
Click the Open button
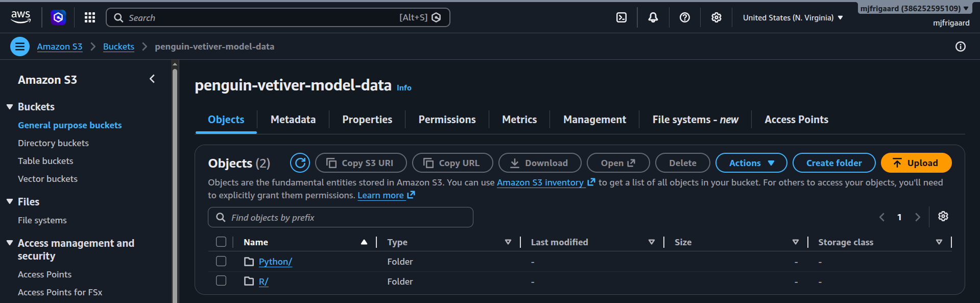618,163
